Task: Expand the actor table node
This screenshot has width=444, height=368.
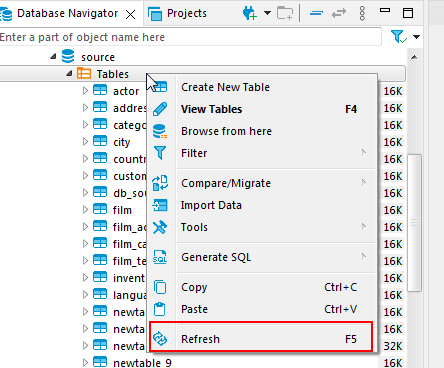Action: point(85,90)
